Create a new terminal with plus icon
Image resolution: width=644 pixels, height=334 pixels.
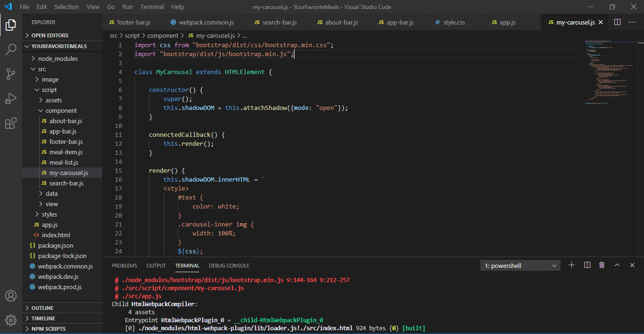pos(572,265)
